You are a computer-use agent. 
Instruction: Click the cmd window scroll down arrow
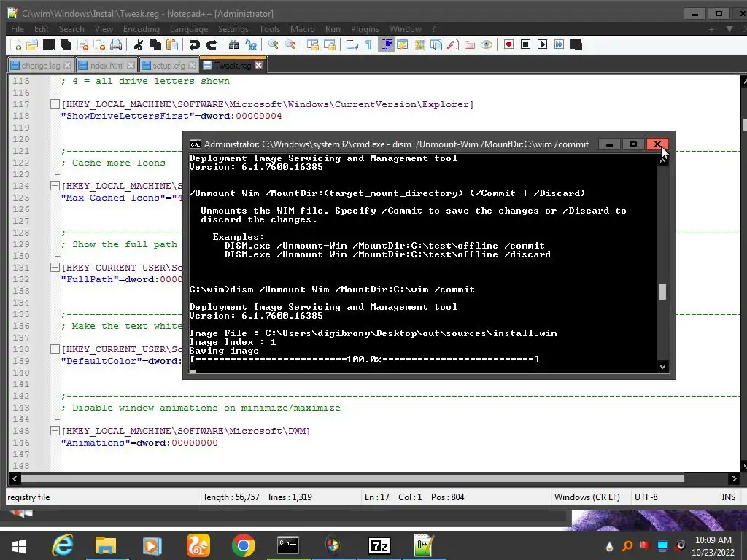coord(662,366)
